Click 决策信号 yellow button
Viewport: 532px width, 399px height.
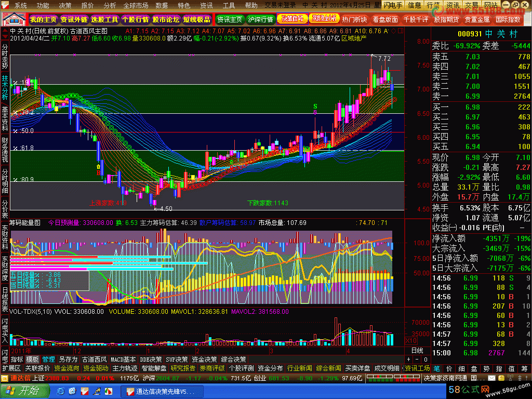pos(292,19)
